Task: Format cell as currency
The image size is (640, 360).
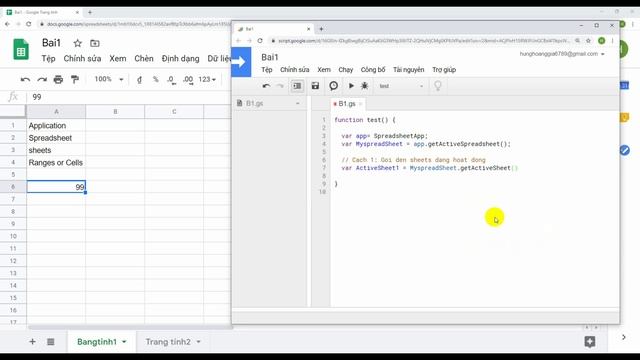Action: (139, 80)
